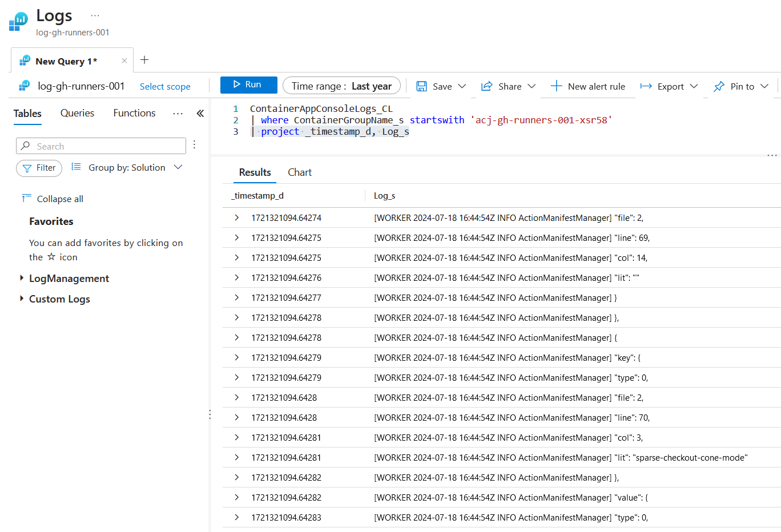This screenshot has width=781, height=532.
Task: Expand result row with timestamp 1721321094.64276
Action: pyautogui.click(x=236, y=277)
